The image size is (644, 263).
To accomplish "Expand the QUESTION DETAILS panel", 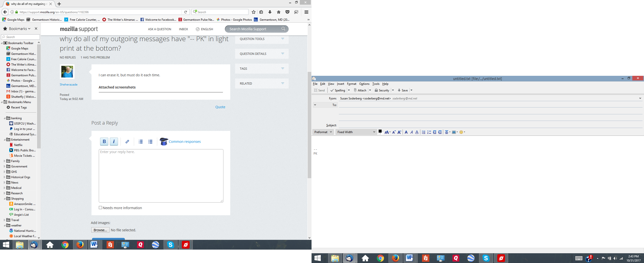I will tap(262, 54).
